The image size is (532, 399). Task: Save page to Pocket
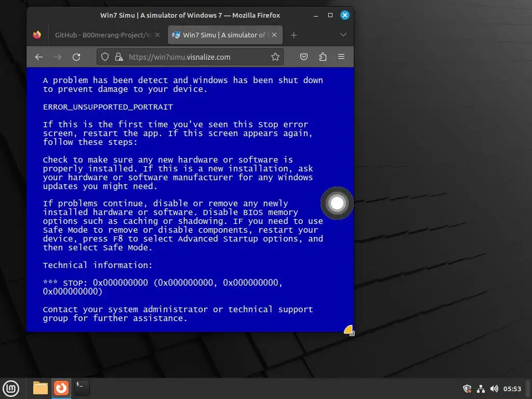click(303, 57)
